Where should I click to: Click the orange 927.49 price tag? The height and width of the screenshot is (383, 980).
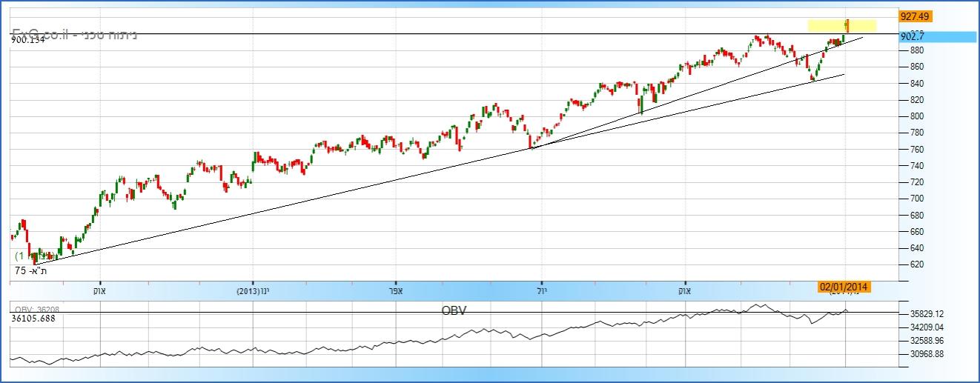[x=916, y=16]
